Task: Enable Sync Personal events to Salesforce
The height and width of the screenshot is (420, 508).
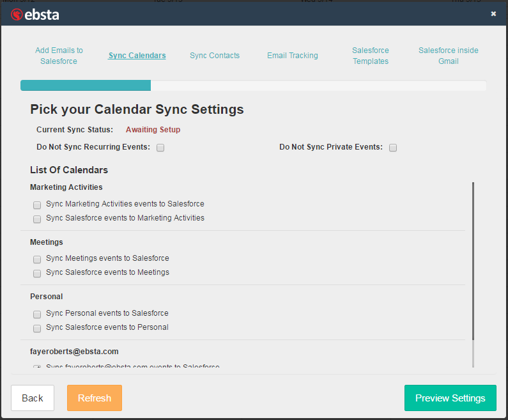Action: click(x=37, y=315)
